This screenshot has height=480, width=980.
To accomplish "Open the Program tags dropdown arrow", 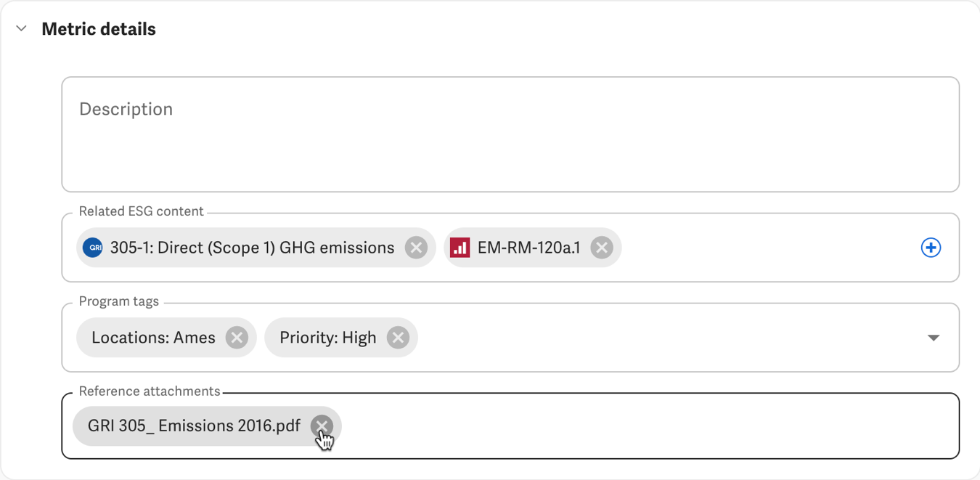I will tap(934, 338).
